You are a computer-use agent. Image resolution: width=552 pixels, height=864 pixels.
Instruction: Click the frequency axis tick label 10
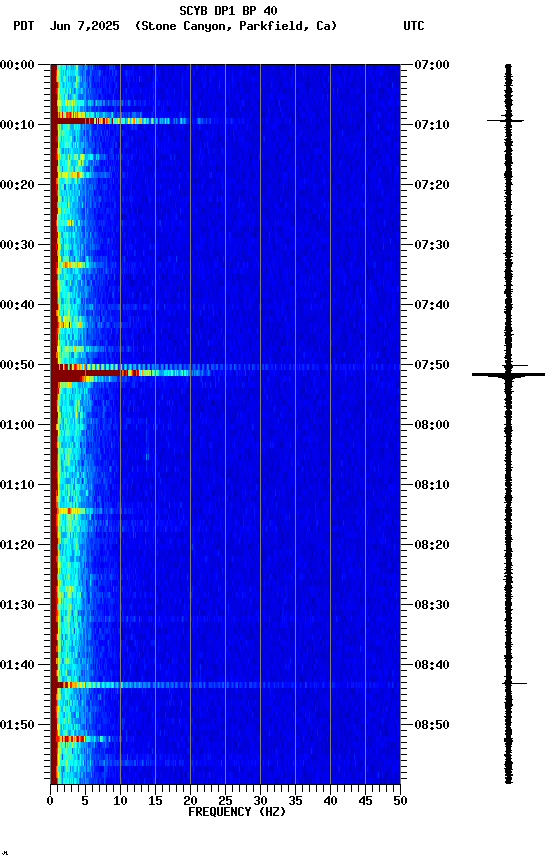120,801
